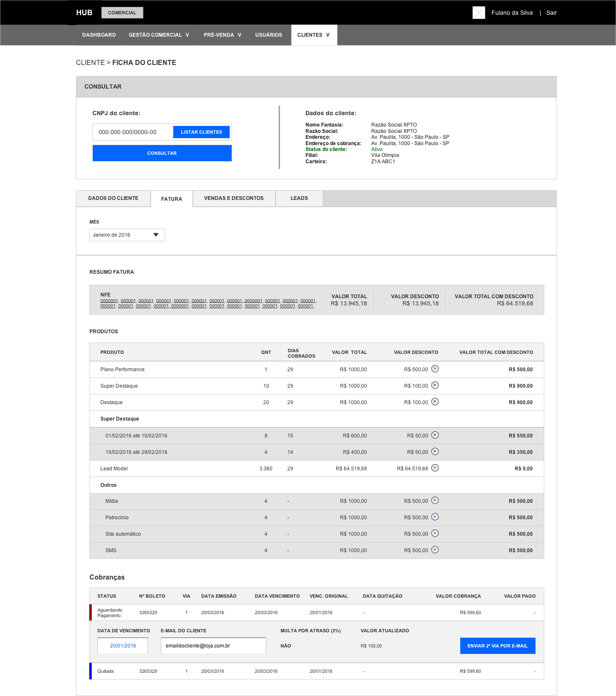Switch to Vendas e Descontos tab
The image size is (616, 696).
click(x=234, y=198)
